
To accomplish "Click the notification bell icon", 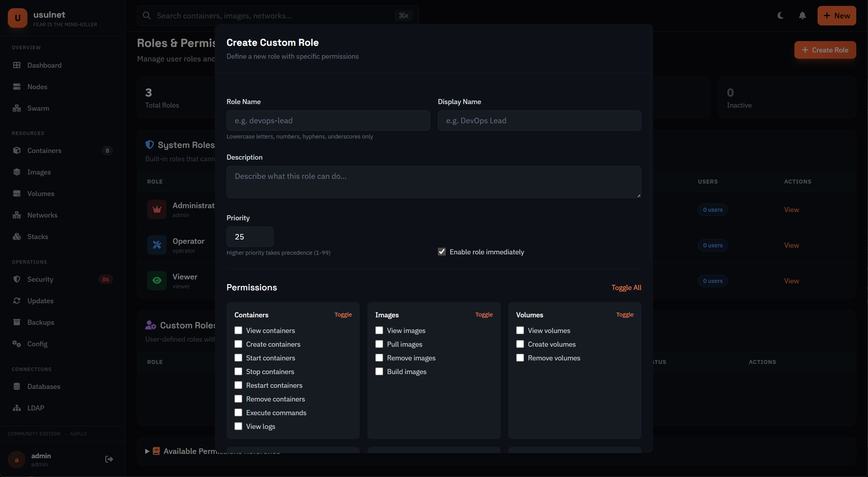I will [802, 16].
